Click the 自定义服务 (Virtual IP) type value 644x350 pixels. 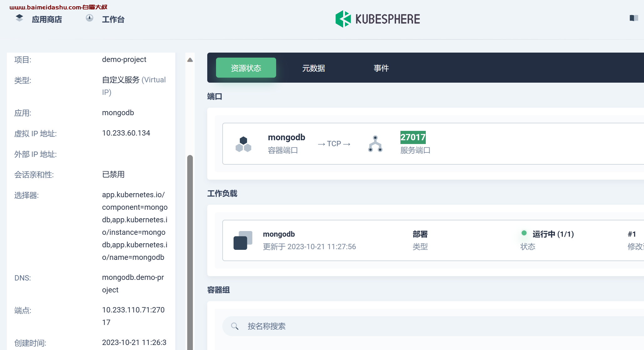(x=134, y=86)
